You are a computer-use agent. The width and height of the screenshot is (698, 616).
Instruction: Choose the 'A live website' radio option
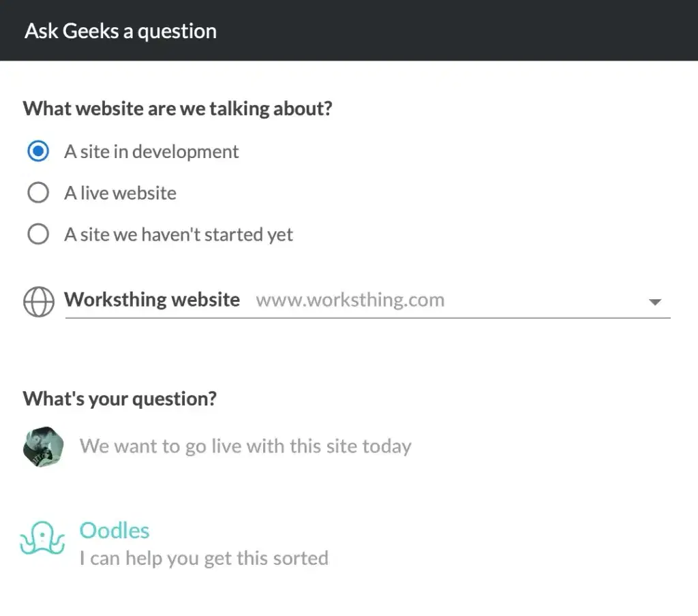click(38, 193)
